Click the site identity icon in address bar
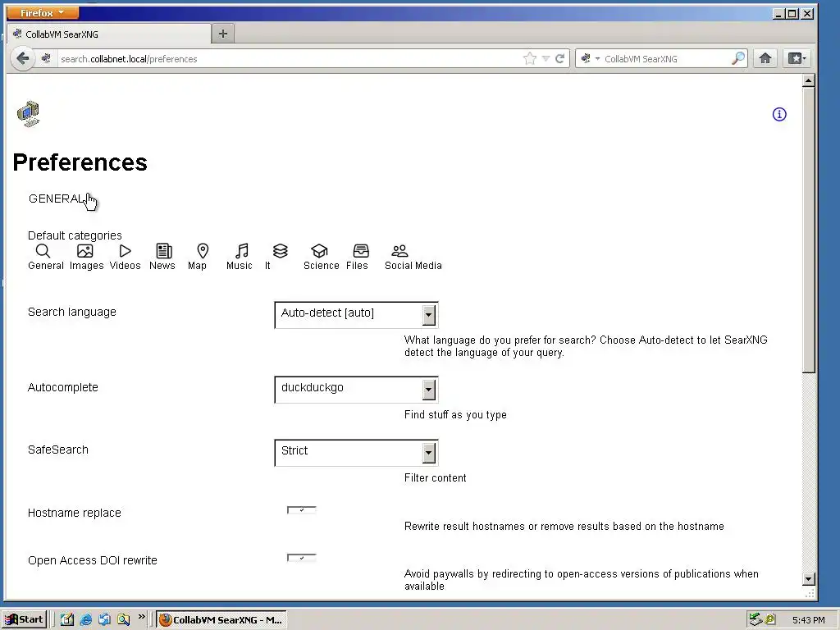 coord(46,58)
